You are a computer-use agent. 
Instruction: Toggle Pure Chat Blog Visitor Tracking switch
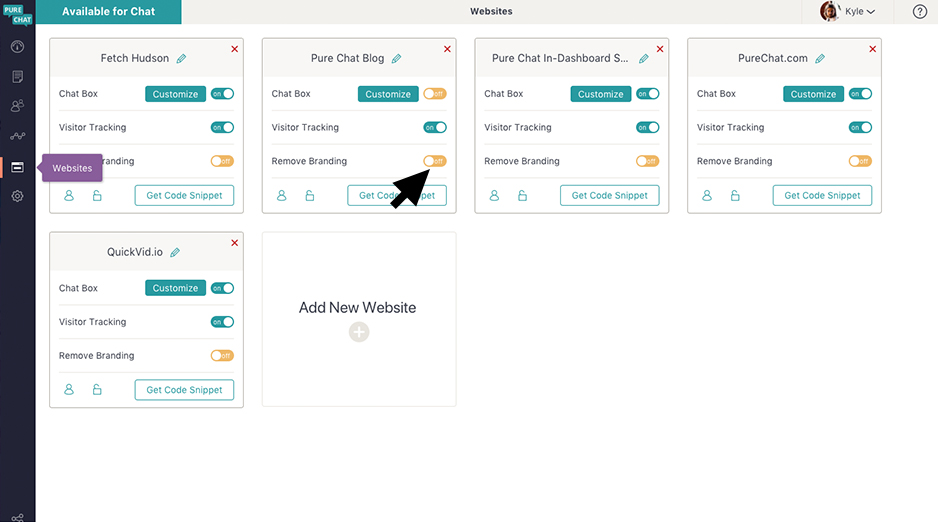click(435, 127)
